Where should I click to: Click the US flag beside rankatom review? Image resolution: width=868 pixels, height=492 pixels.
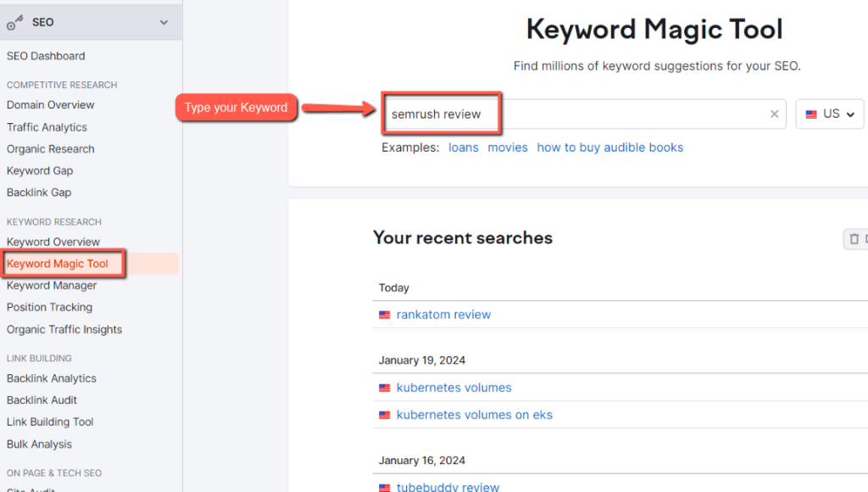pyautogui.click(x=384, y=315)
